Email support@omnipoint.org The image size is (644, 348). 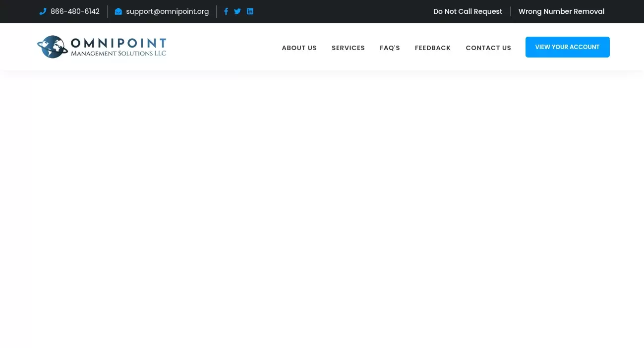(168, 11)
